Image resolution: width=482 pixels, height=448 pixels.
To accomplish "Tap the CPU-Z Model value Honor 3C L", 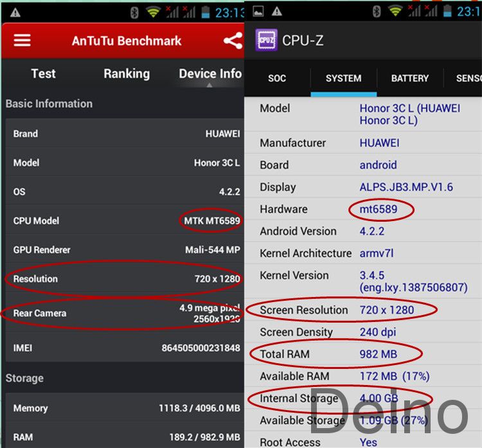I will pyautogui.click(x=410, y=114).
